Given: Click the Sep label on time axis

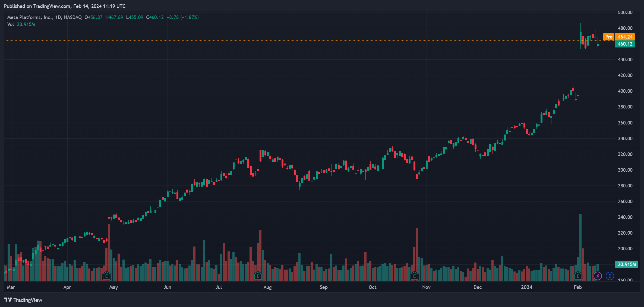Looking at the screenshot, I should 324,287.
